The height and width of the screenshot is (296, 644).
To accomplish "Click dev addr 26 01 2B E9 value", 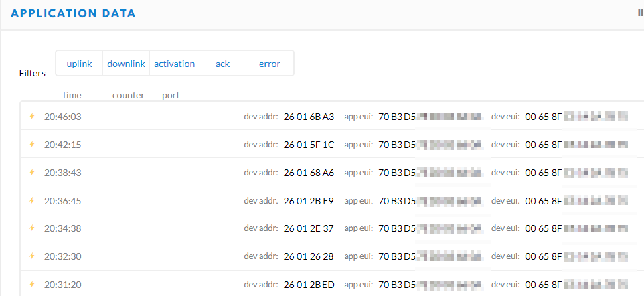I will pos(309,201).
